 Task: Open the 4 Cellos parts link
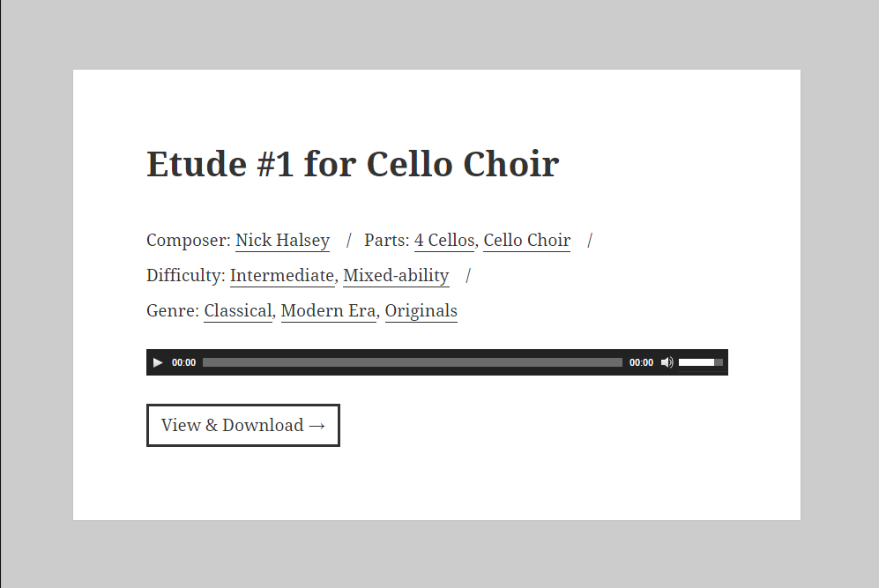(444, 241)
